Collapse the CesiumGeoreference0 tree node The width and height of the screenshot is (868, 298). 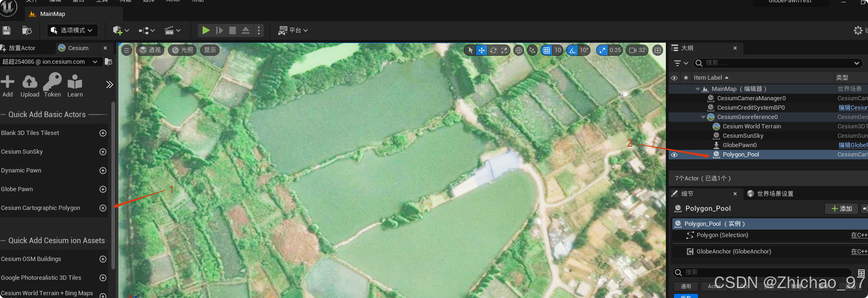pos(703,117)
